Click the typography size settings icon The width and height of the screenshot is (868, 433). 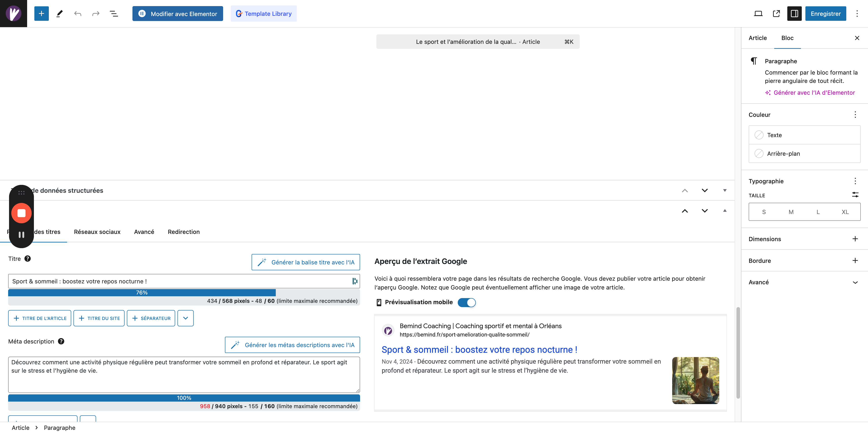[x=855, y=195]
